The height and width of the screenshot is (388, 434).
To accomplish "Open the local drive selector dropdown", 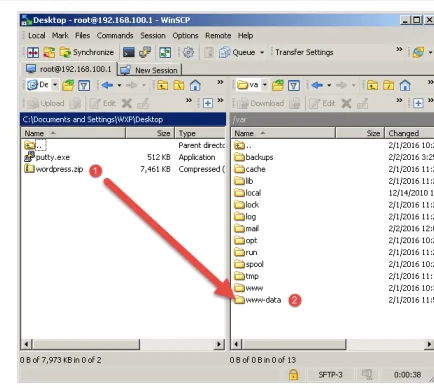I will pyautogui.click(x=42, y=85).
